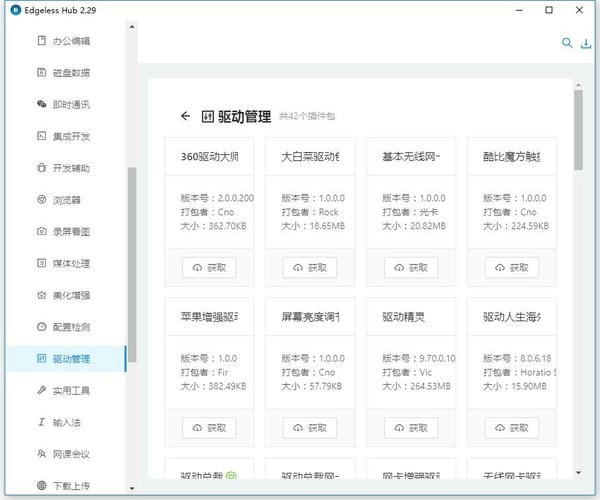
Task: Get the 屏幕亮度调 plugin
Action: point(310,428)
